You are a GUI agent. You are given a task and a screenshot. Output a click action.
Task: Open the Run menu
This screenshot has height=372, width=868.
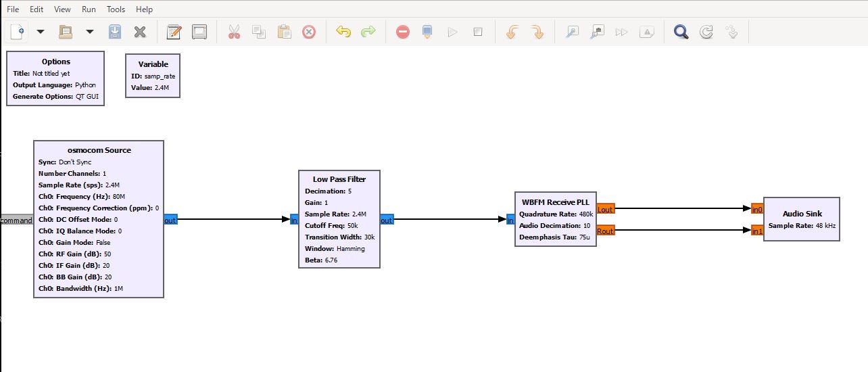(89, 9)
